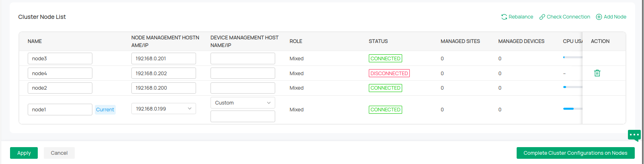The image size is (644, 164).
Task: Click the CONNECTED status of node3
Action: [x=385, y=59]
